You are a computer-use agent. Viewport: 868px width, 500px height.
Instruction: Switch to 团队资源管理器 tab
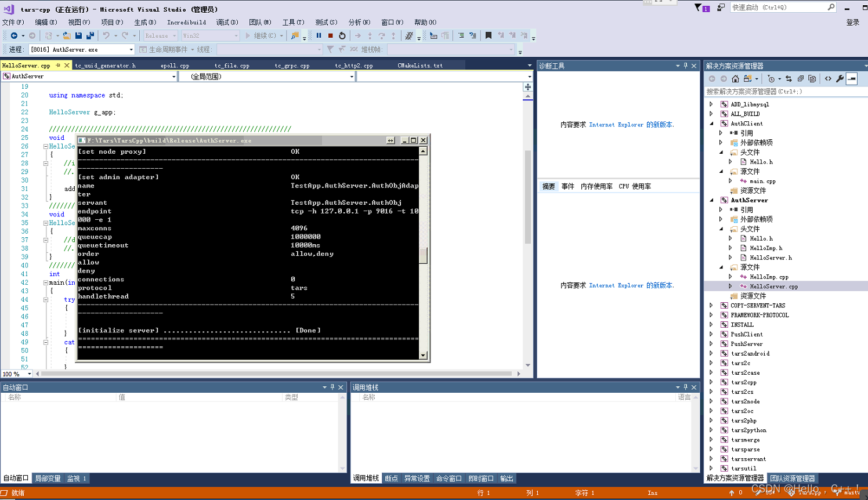click(793, 479)
